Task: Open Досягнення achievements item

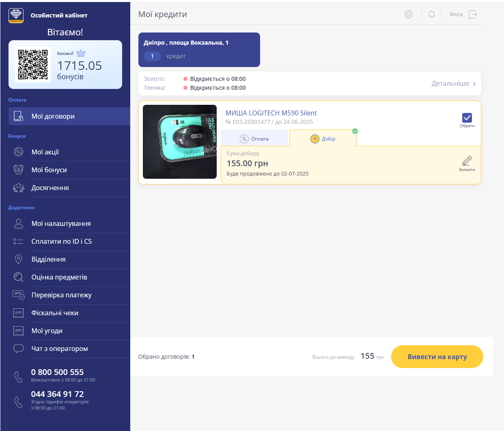Action: click(50, 188)
